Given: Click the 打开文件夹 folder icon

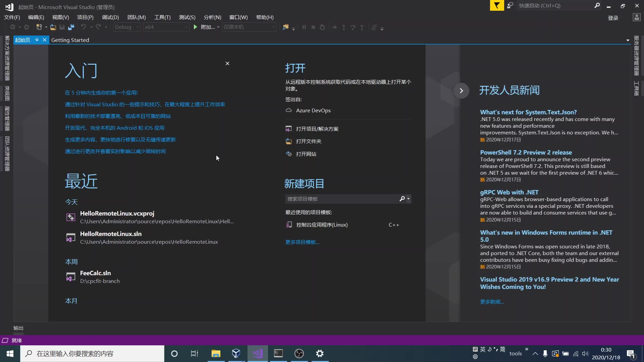Looking at the screenshot, I should point(288,141).
